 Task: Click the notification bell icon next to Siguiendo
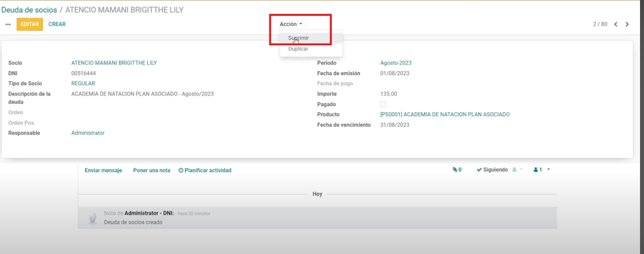(515, 170)
